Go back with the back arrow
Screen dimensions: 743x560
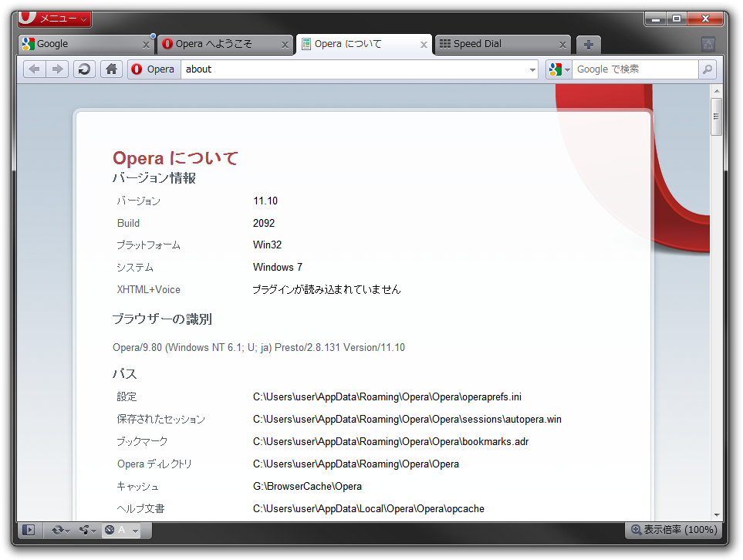pos(35,69)
